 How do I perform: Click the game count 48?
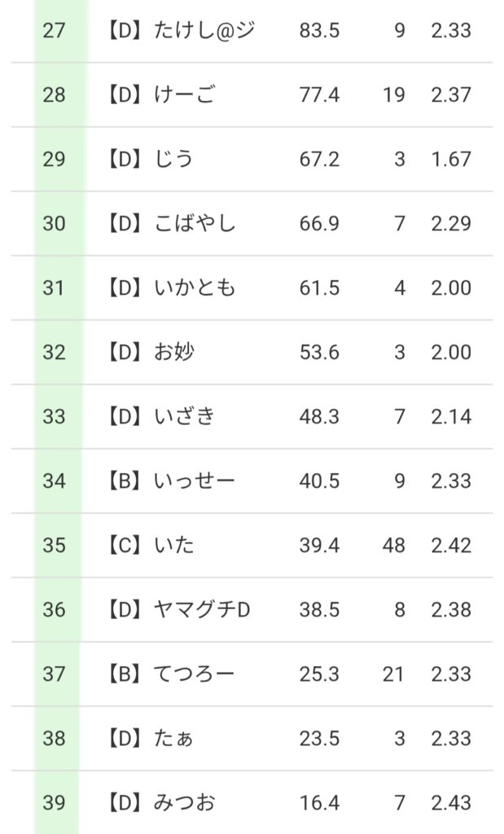click(x=393, y=545)
